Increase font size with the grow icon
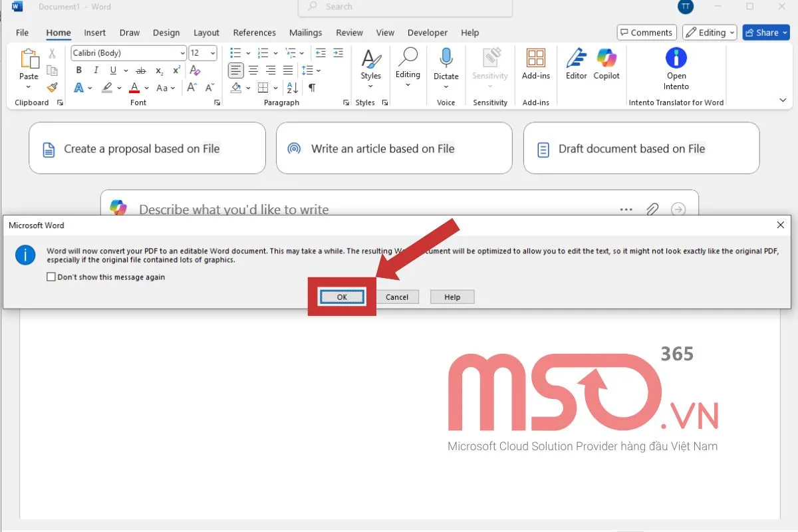Viewport: 798px width, 532px height. click(192, 88)
